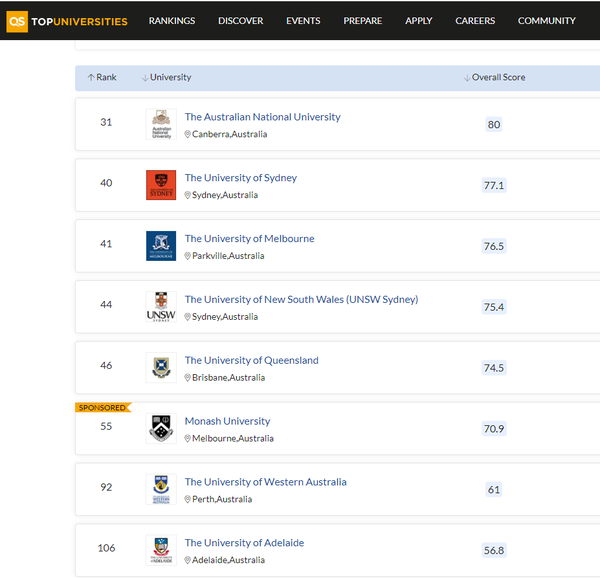Screen dimensions: 600x578
Task: Open The University of Adelaide link
Action: coord(244,543)
